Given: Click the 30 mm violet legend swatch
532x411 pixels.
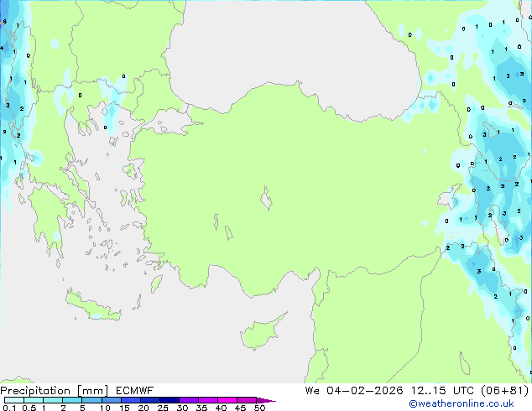Looking at the screenshot, I should [x=189, y=400].
